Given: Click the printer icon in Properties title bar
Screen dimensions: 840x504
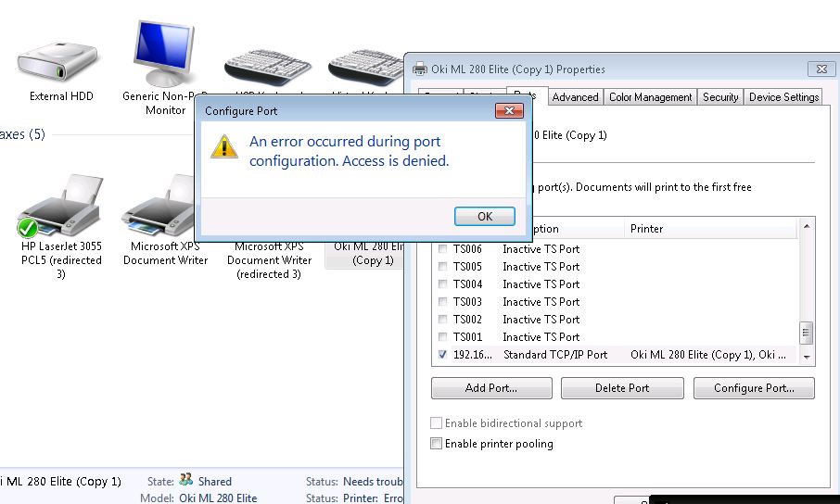Looking at the screenshot, I should 420,69.
